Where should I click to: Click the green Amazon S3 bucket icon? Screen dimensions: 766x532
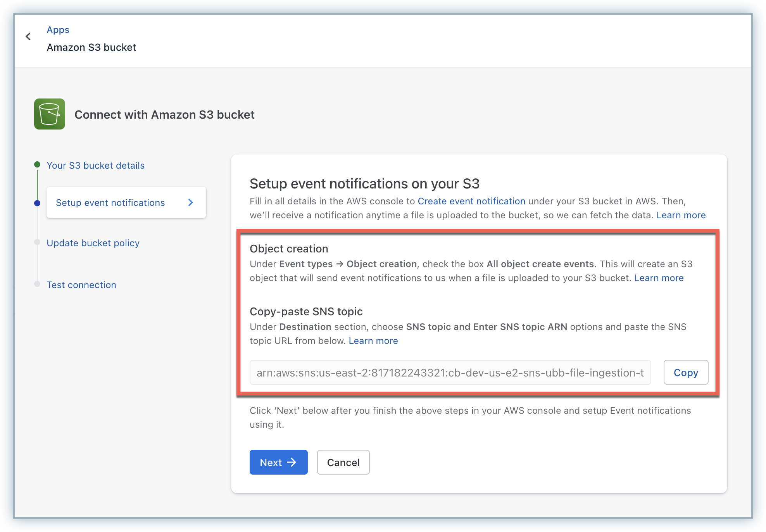tap(50, 114)
